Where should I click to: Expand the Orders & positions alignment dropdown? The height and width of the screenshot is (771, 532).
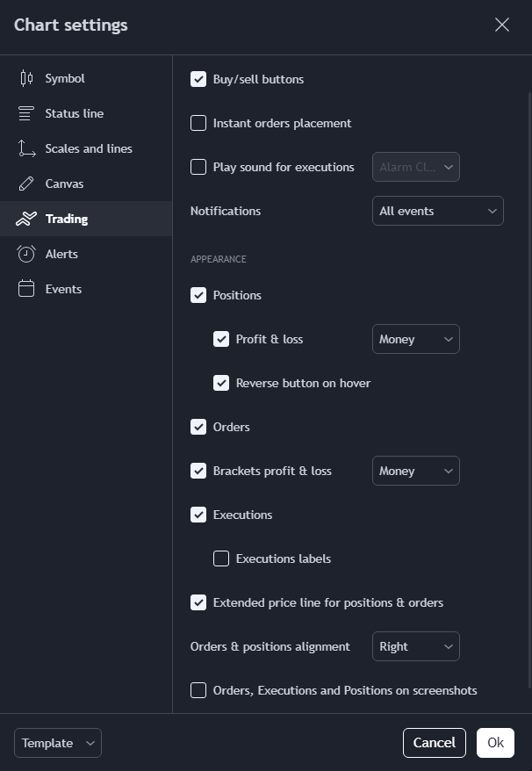point(416,646)
